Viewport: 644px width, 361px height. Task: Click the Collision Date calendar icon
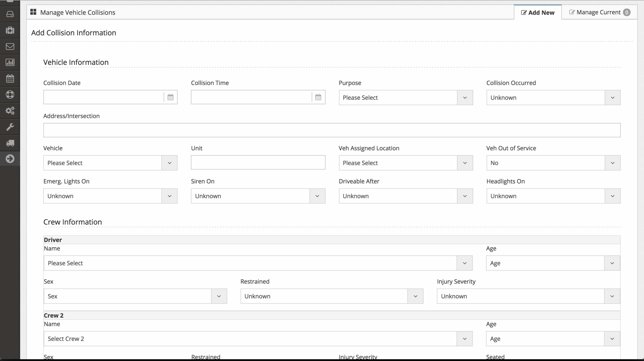170,97
